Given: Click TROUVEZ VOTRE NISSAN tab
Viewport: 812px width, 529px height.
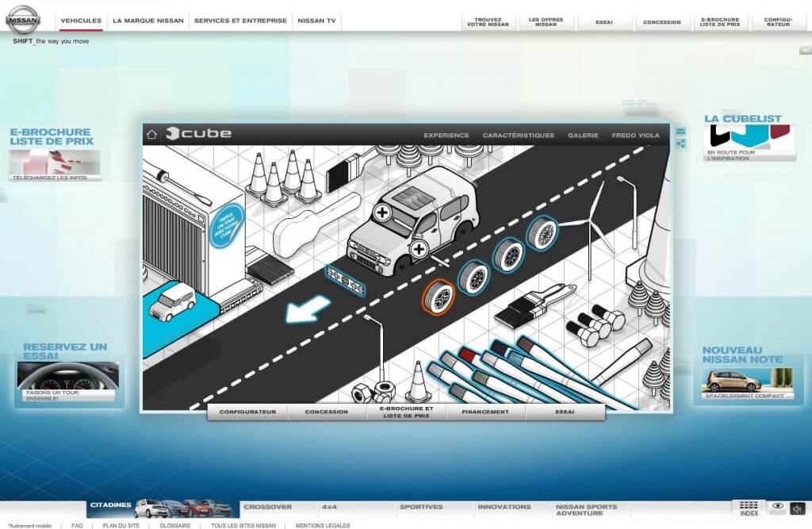Looking at the screenshot, I should [488, 21].
